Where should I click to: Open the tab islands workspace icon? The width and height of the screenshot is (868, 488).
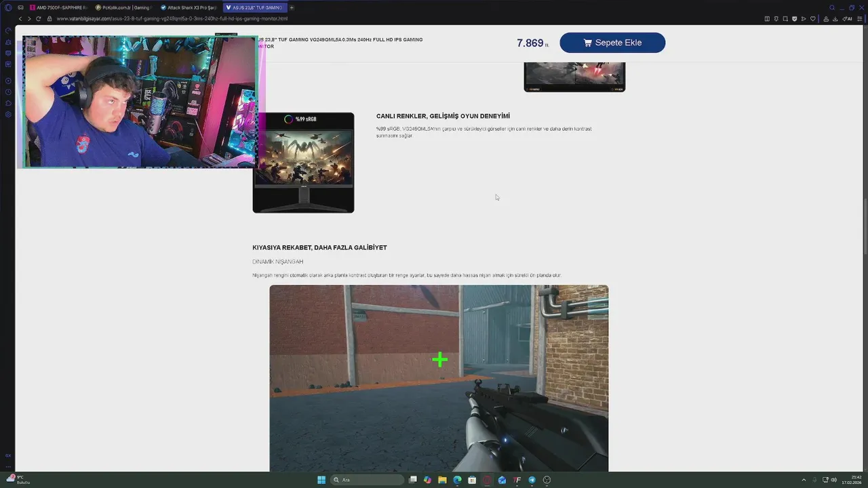click(20, 7)
